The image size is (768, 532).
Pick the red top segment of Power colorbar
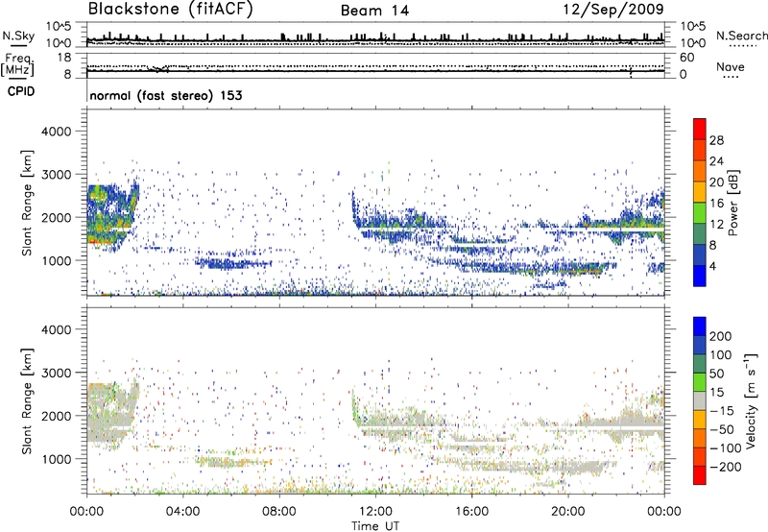click(700, 129)
